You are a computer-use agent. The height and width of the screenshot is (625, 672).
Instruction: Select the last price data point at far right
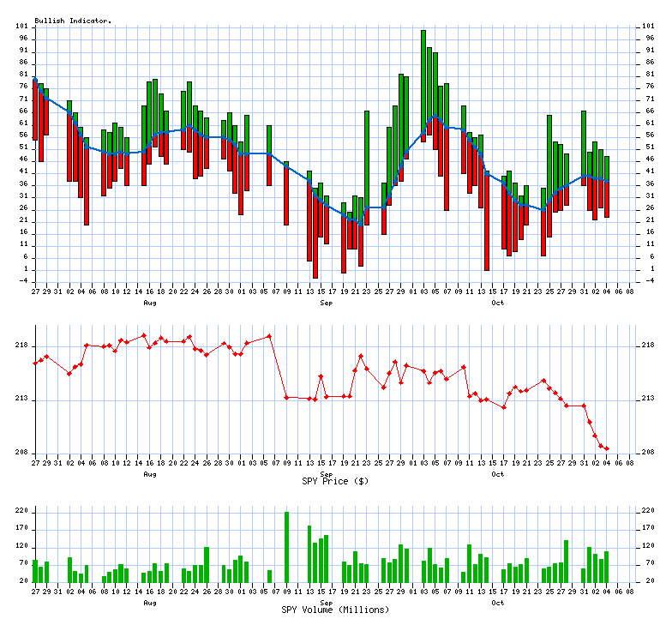[607, 448]
